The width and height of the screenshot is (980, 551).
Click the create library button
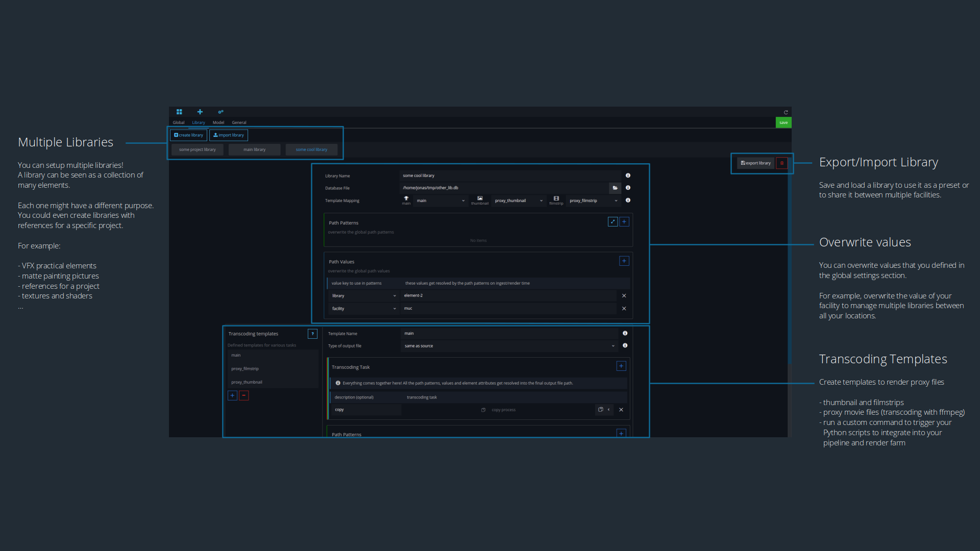188,135
